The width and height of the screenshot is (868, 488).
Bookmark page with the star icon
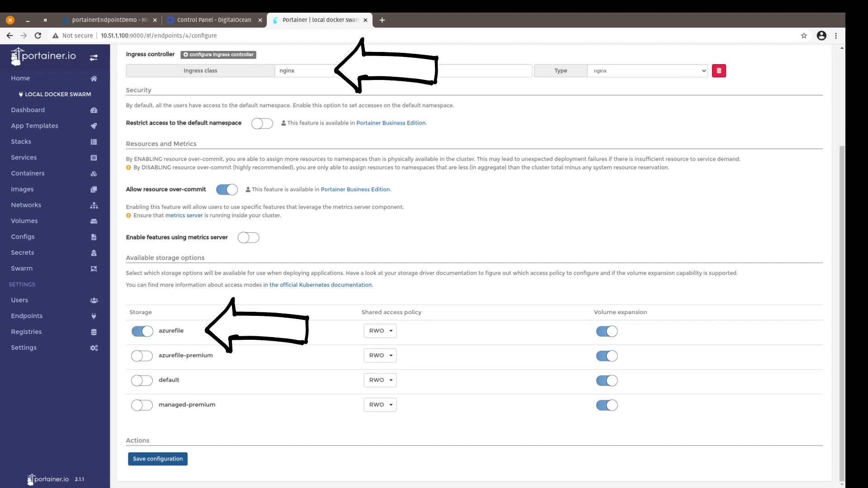tap(804, 36)
